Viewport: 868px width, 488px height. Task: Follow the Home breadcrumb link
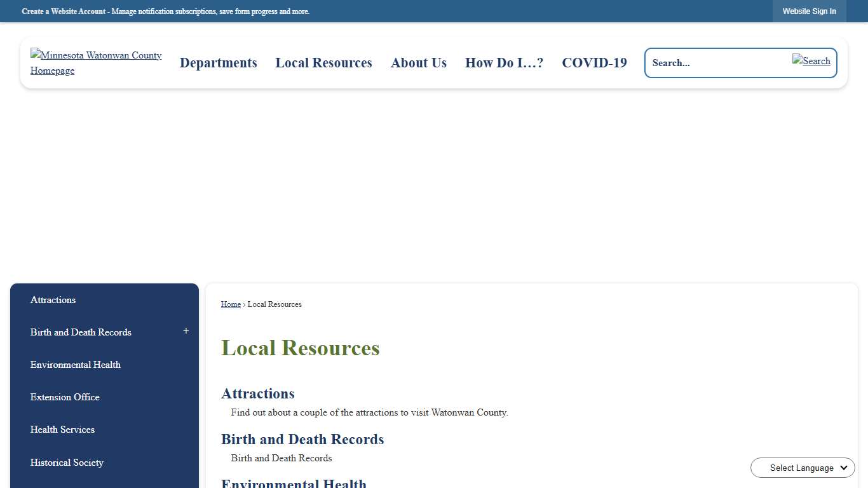tap(231, 304)
